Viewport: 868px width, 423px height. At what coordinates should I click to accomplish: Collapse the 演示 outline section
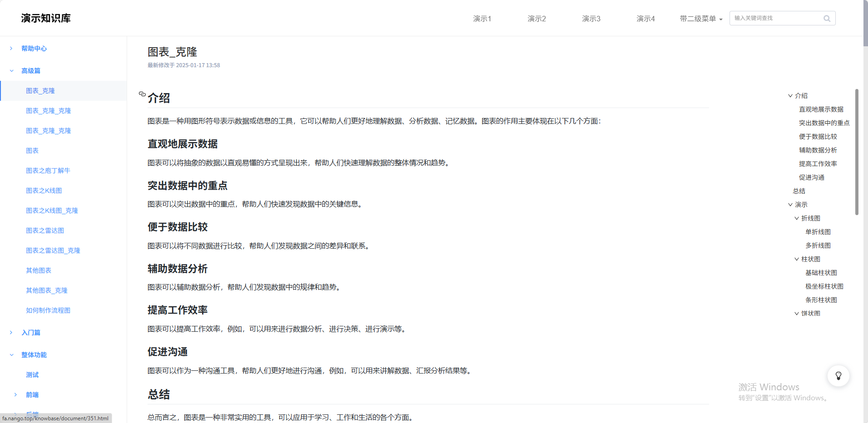click(790, 205)
